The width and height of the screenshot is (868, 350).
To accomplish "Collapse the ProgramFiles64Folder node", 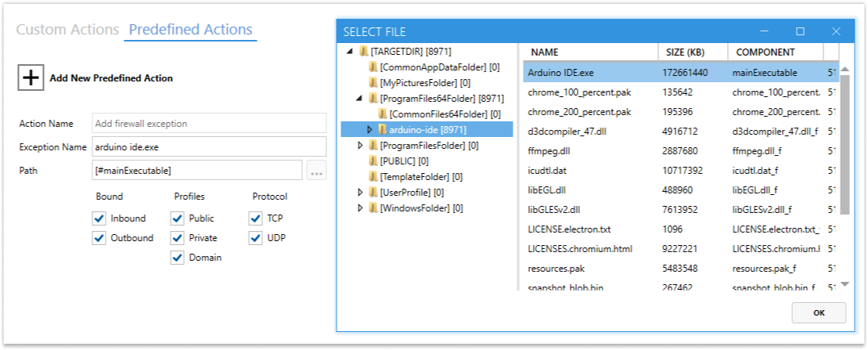I will click(360, 99).
